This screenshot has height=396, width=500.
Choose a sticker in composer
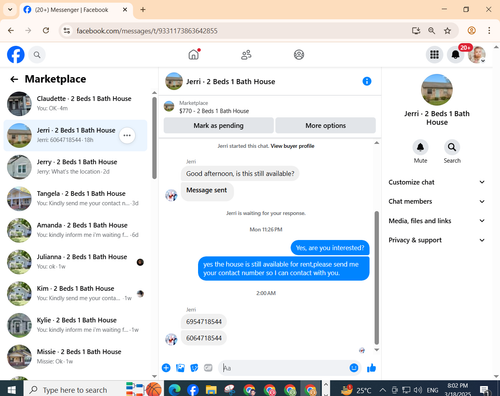194,368
